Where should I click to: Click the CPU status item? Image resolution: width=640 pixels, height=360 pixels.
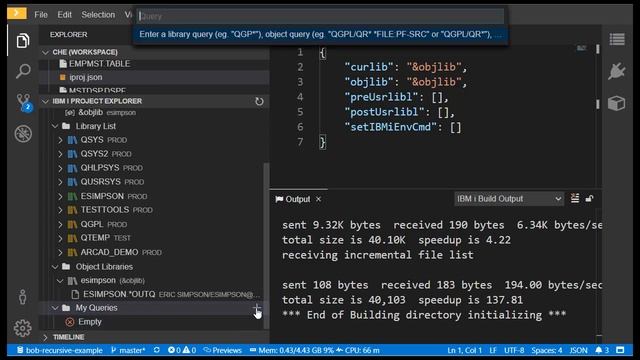pyautogui.click(x=358, y=350)
